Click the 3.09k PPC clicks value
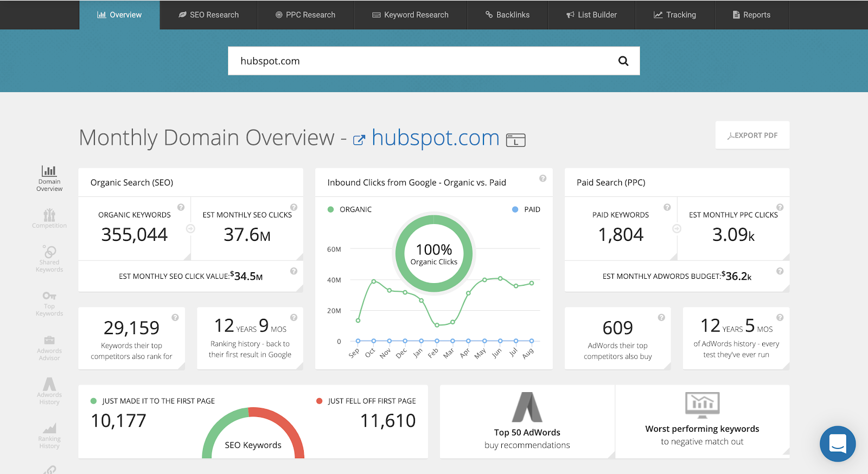Image resolution: width=868 pixels, height=474 pixels. 733,235
